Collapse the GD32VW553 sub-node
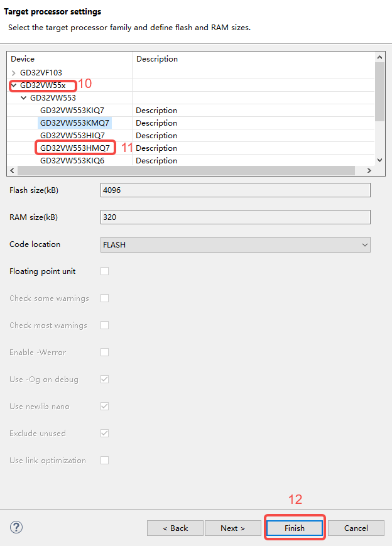This screenshot has height=546, width=392. tap(24, 98)
